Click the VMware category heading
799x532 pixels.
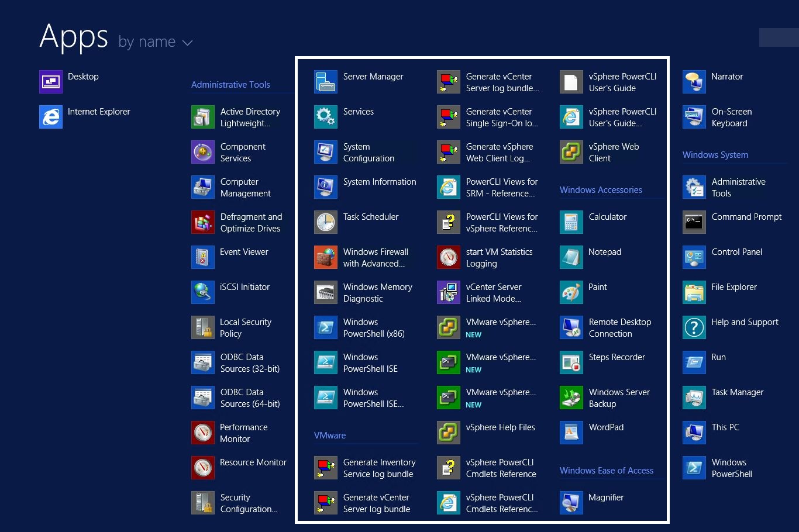point(330,436)
